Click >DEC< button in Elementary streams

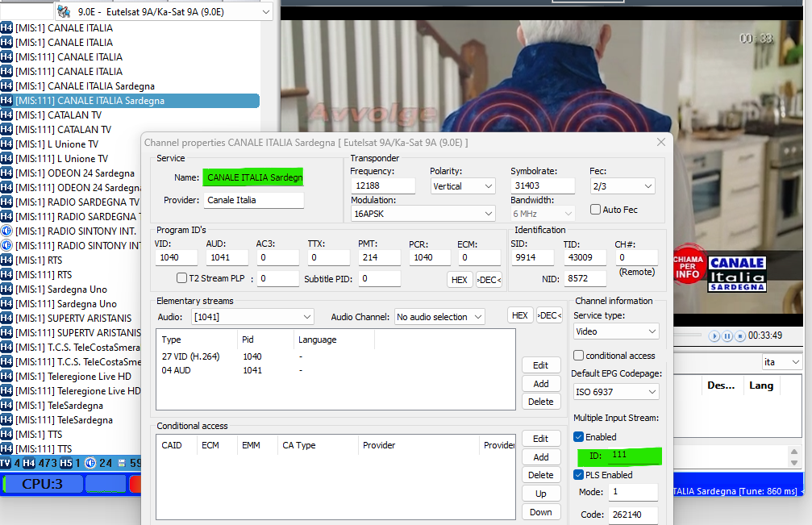tap(549, 315)
